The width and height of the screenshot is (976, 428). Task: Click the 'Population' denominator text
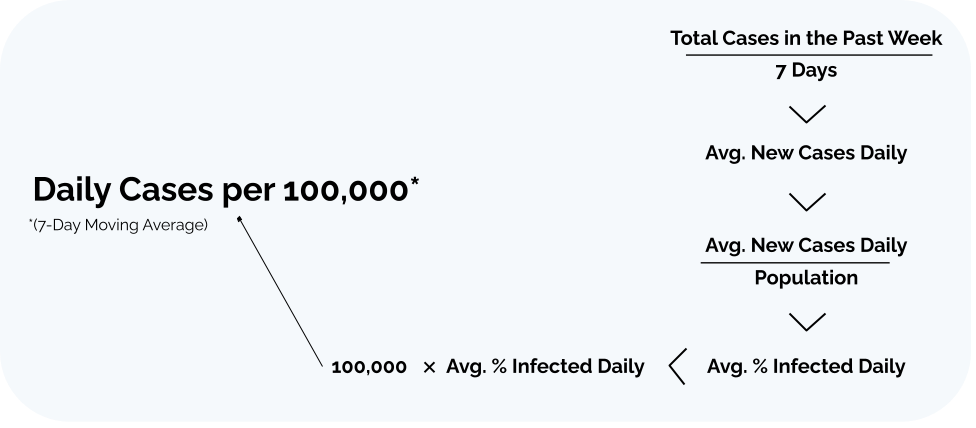click(806, 277)
